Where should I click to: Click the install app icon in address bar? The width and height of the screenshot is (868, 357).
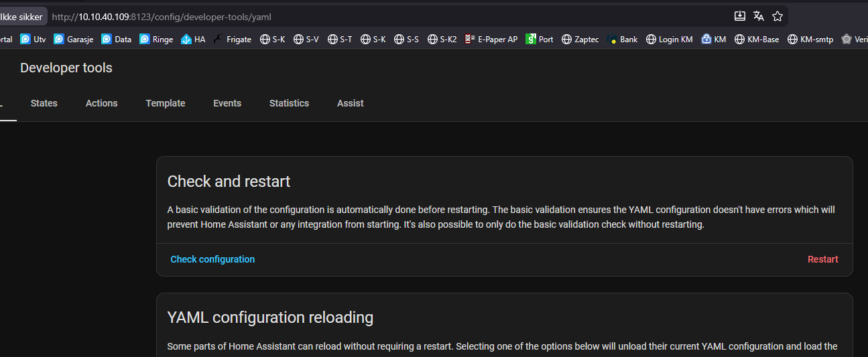740,16
